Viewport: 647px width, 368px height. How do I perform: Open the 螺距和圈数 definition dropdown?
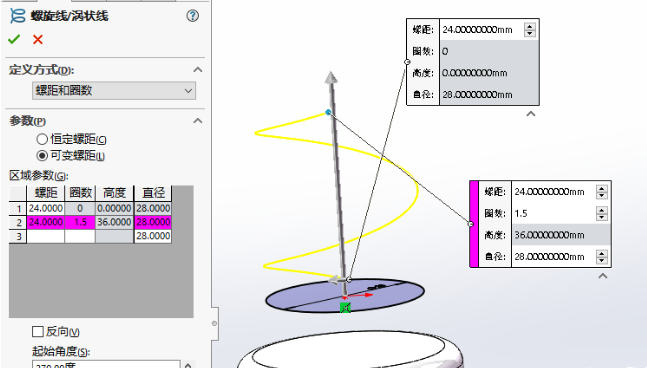pos(114,91)
